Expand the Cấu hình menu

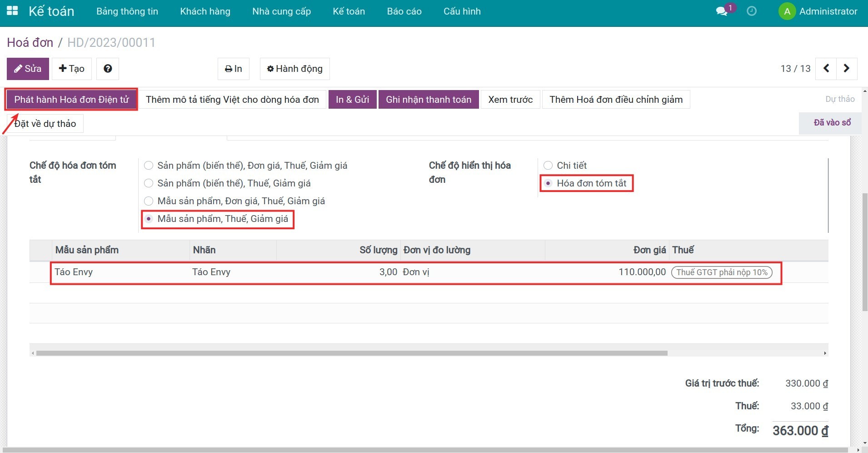tap(462, 11)
